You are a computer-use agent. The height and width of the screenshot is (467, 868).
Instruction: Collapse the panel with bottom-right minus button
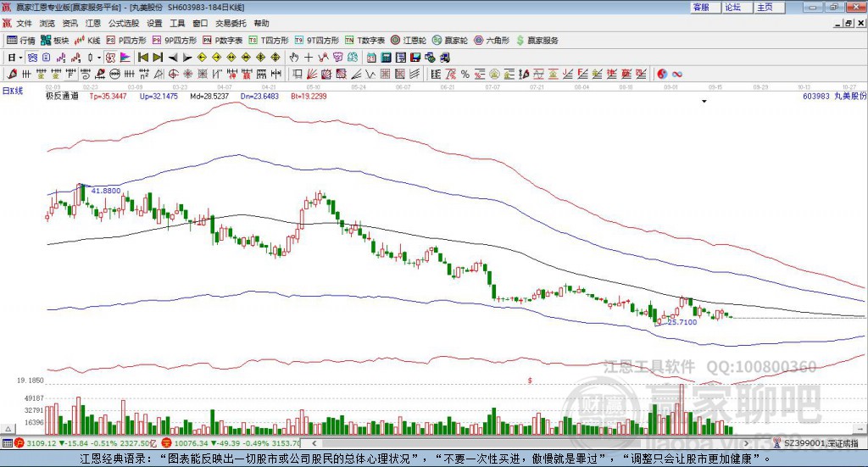pos(860,429)
